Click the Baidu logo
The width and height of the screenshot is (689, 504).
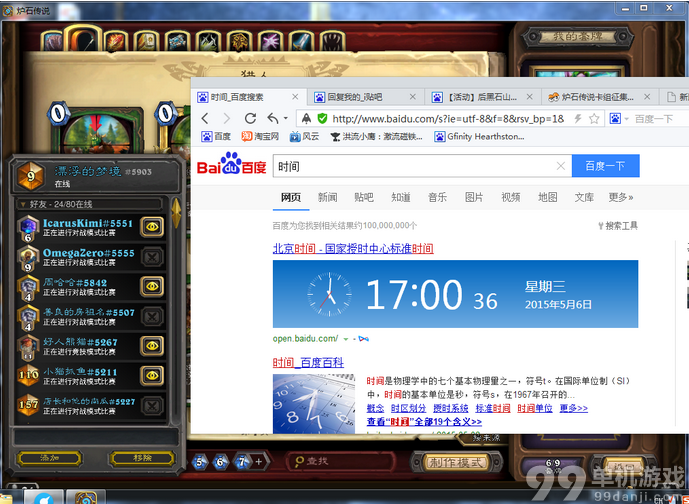pos(232,164)
